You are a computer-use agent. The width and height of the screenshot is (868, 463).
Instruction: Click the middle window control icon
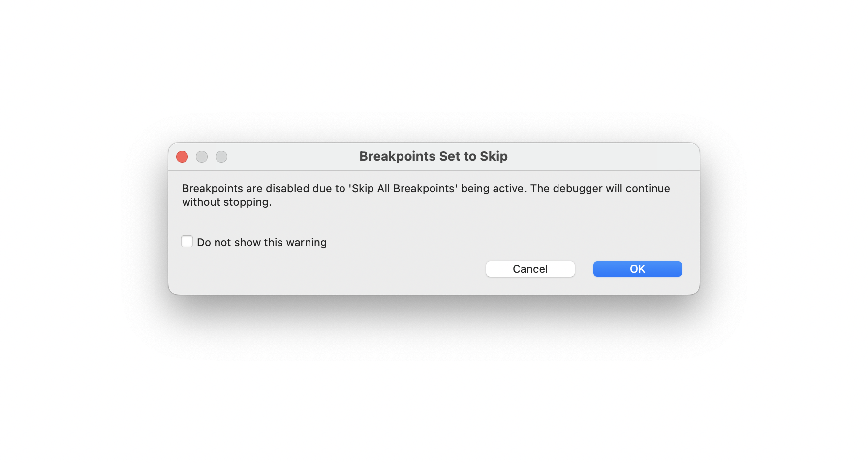tap(202, 157)
